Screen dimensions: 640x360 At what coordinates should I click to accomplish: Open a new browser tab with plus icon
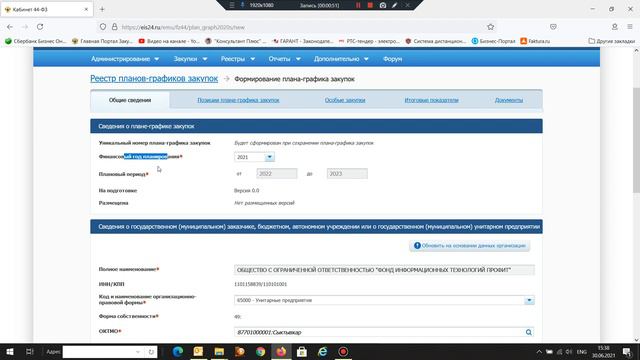pyautogui.click(x=102, y=9)
